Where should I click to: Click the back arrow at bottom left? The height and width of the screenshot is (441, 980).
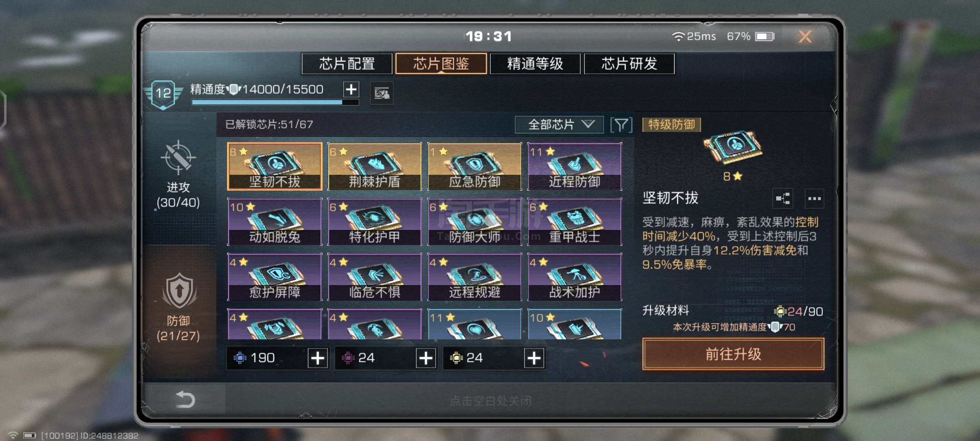click(185, 399)
